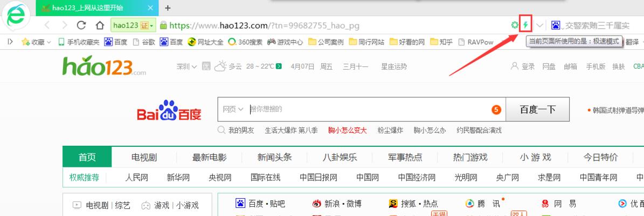This screenshot has width=644, height=216.
Task: Click the green padlock security icon
Action: [x=163, y=25]
